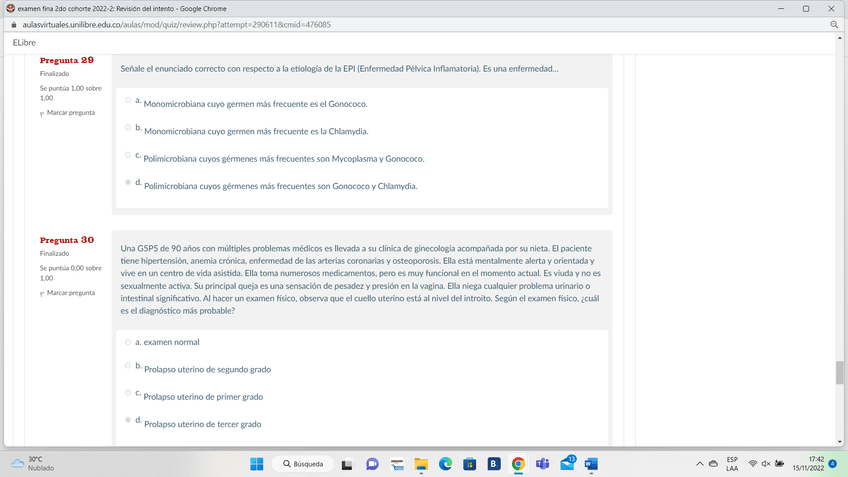The width and height of the screenshot is (848, 477).
Task: Launch Microsoft Edge from taskbar
Action: (x=446, y=464)
